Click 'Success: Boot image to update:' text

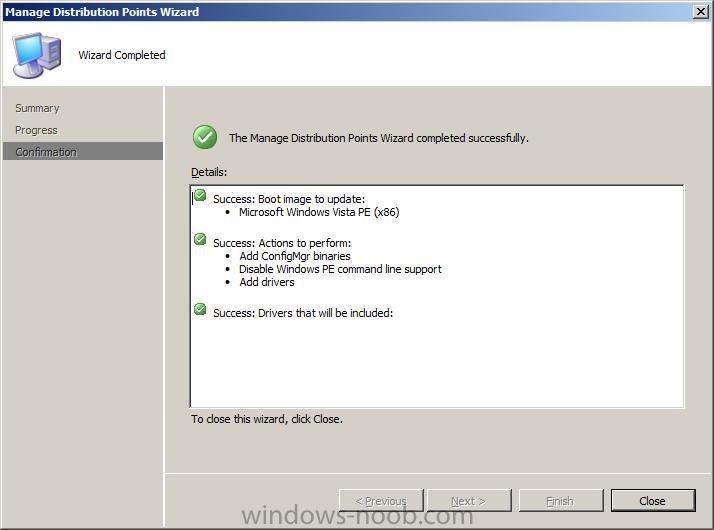coord(289,199)
